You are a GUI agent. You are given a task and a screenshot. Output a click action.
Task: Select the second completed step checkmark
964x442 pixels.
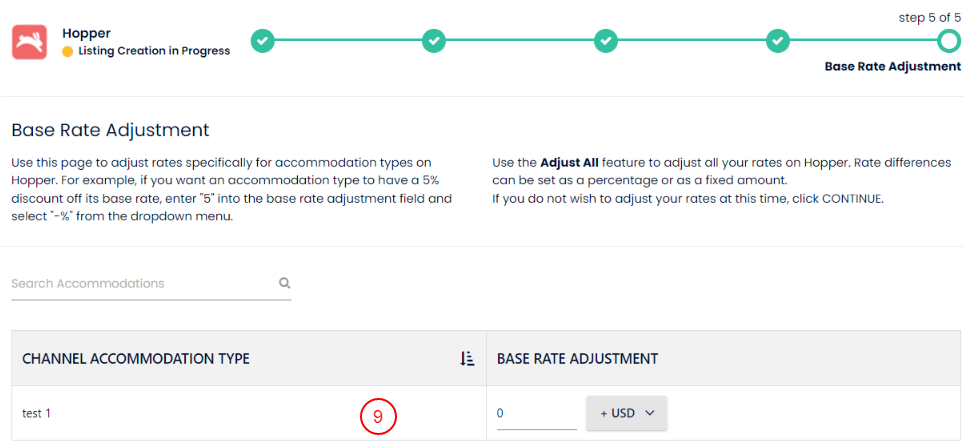coord(434,41)
